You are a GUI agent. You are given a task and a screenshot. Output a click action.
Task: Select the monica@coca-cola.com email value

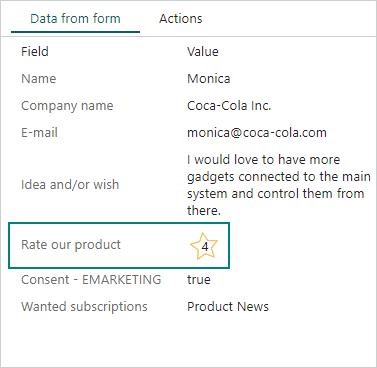point(257,133)
